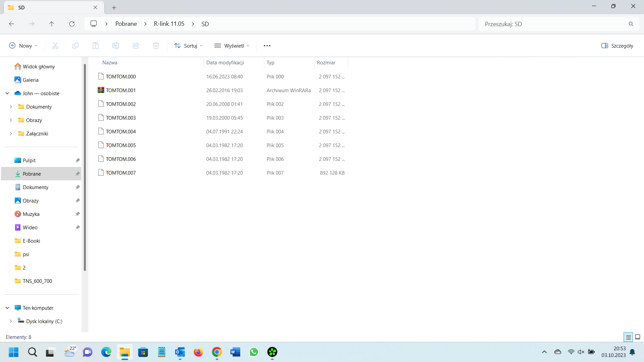Open breadcrumb chevron after R-link 11.05
This screenshot has height=362, width=644.
pyautogui.click(x=193, y=24)
